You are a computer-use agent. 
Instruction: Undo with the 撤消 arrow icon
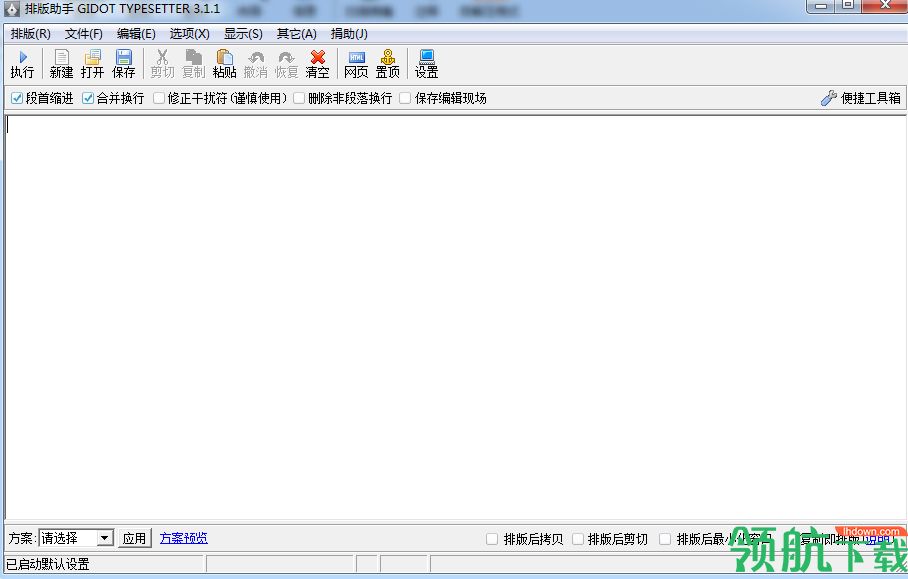pyautogui.click(x=255, y=64)
